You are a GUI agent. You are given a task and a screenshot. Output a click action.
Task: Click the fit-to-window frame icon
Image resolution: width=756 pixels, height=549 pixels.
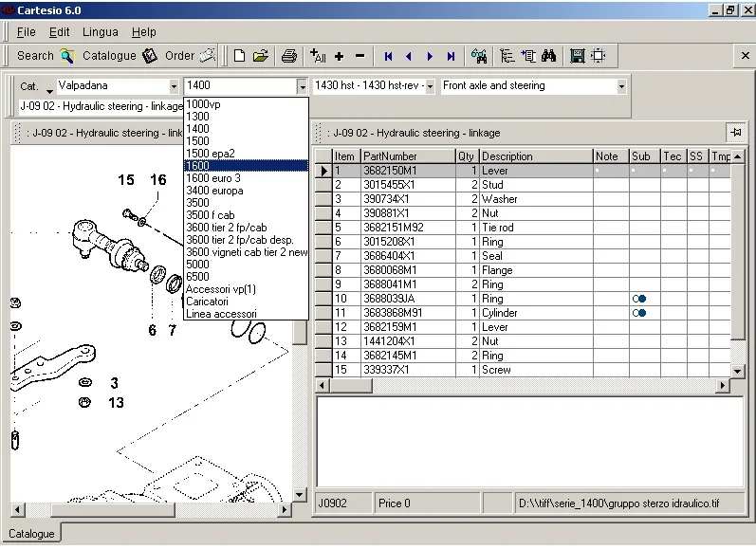coord(599,56)
